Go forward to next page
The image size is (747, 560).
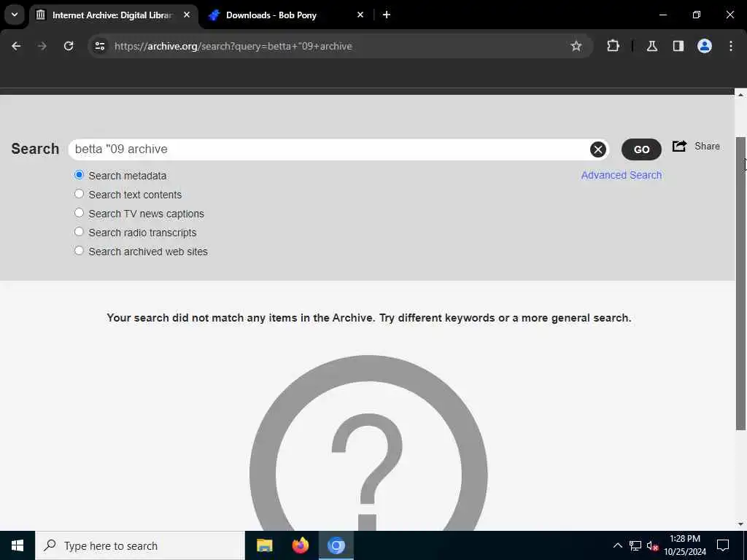point(42,46)
